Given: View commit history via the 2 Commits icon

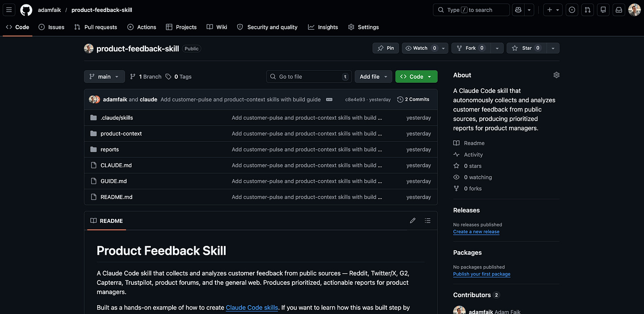Looking at the screenshot, I should pos(413,99).
